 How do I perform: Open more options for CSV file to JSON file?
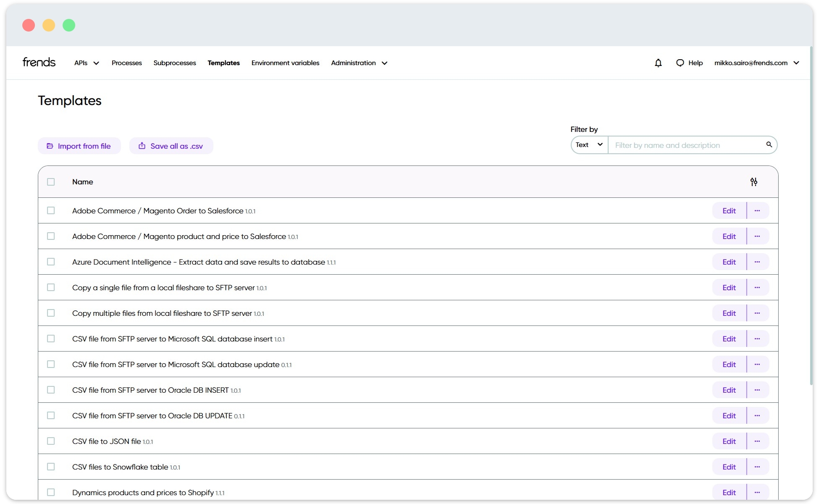coord(757,441)
